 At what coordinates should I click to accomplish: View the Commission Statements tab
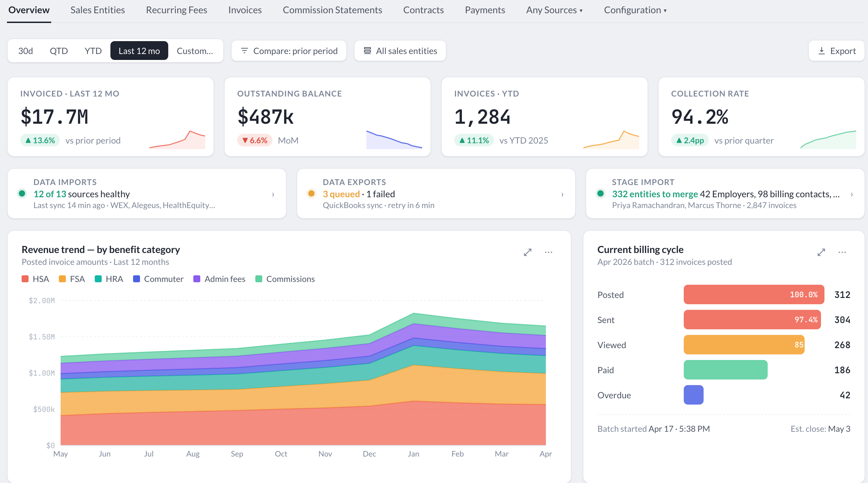(332, 10)
